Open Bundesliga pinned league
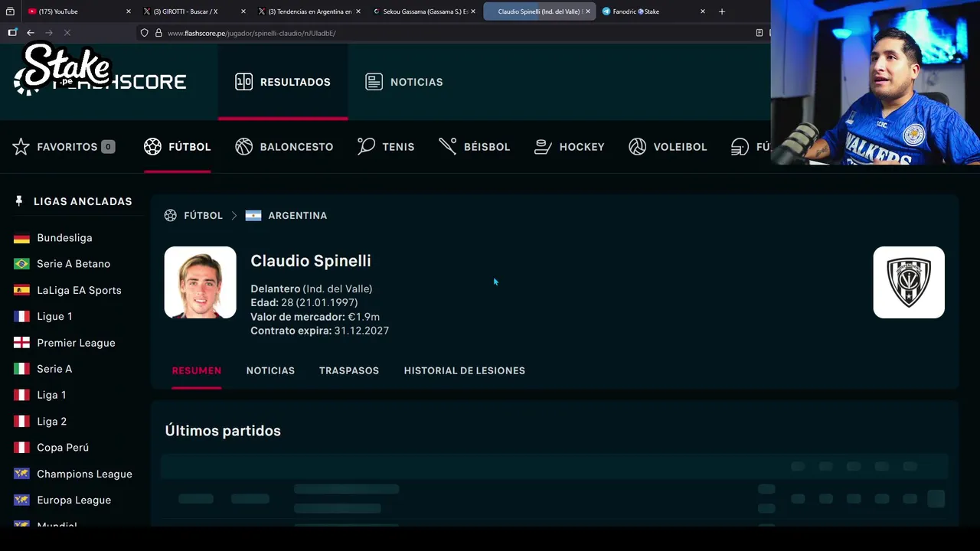 pyautogui.click(x=64, y=238)
